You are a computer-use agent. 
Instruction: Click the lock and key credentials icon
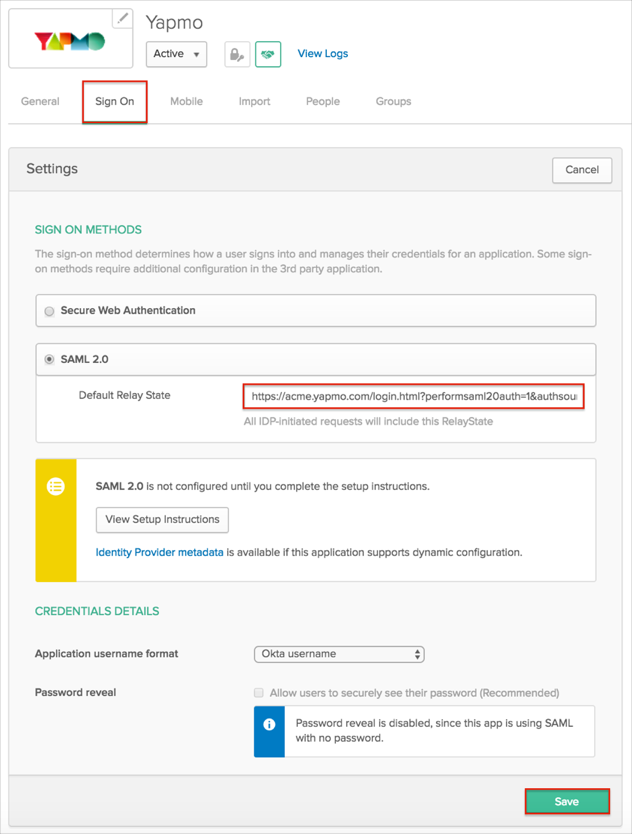tap(236, 54)
